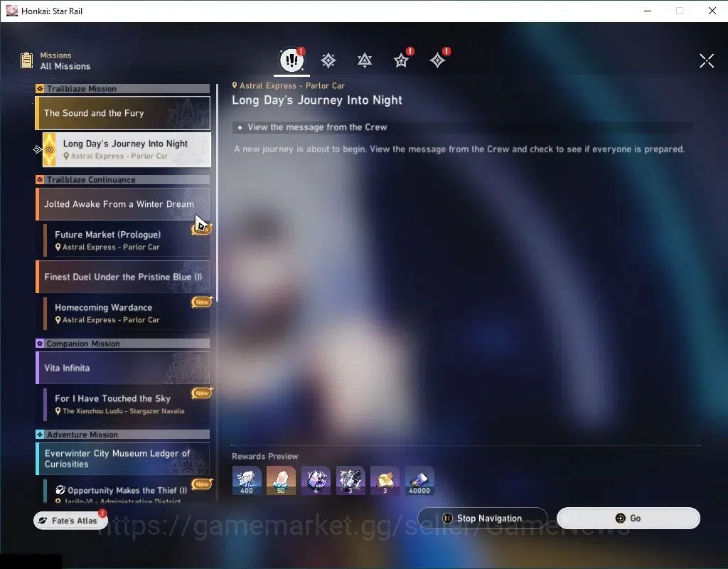The image size is (728, 569).
Task: Click the Companion Mission section header
Action: [122, 344]
